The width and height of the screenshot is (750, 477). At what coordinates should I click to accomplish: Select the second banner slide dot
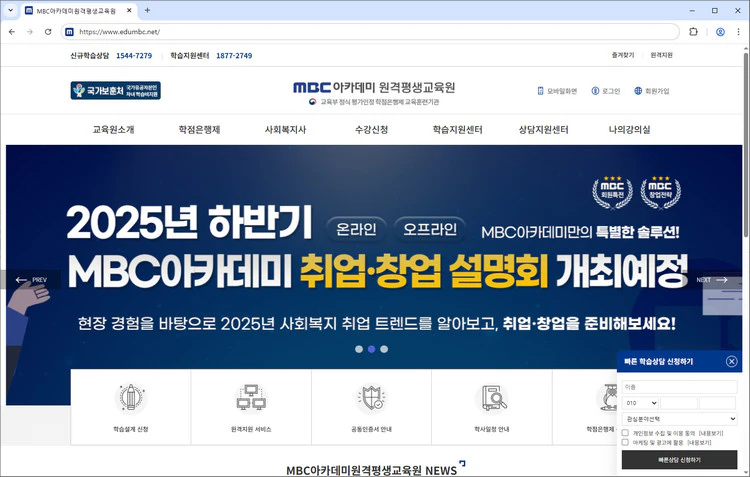click(x=372, y=349)
